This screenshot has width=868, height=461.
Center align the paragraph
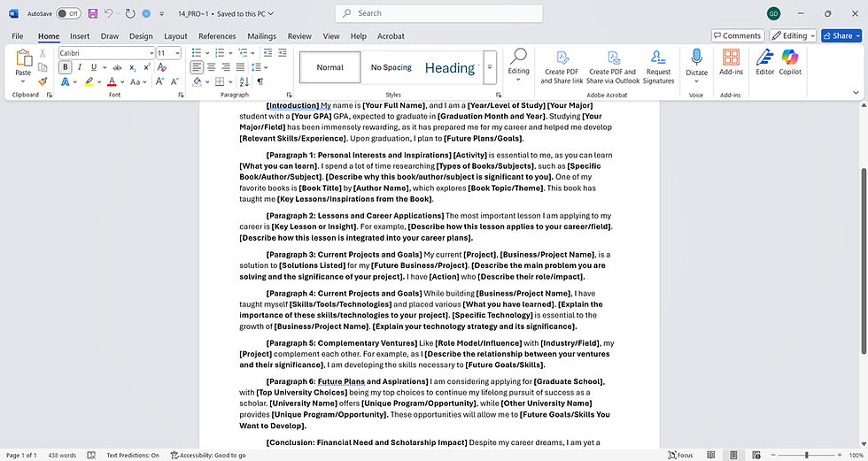tap(212, 67)
